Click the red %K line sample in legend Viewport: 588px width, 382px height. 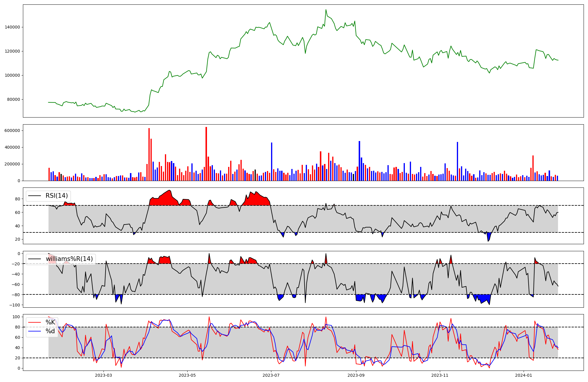[x=34, y=322]
